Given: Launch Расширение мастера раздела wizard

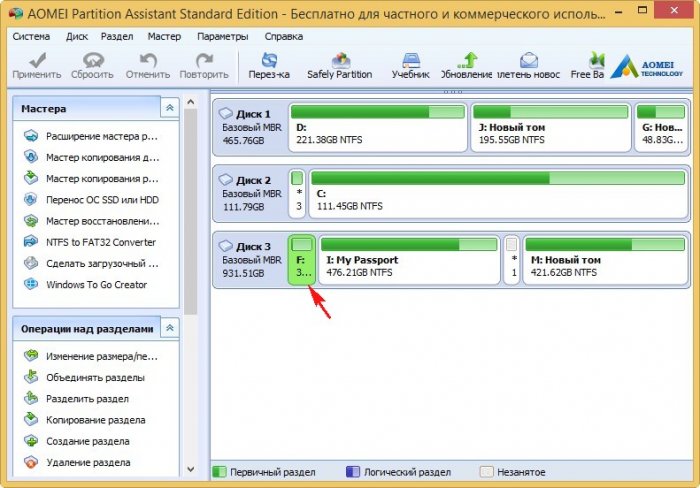Looking at the screenshot, I should tap(91, 136).
